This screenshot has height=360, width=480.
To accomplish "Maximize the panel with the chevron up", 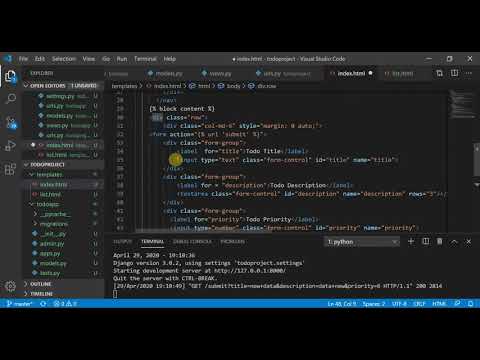I will point(454,242).
